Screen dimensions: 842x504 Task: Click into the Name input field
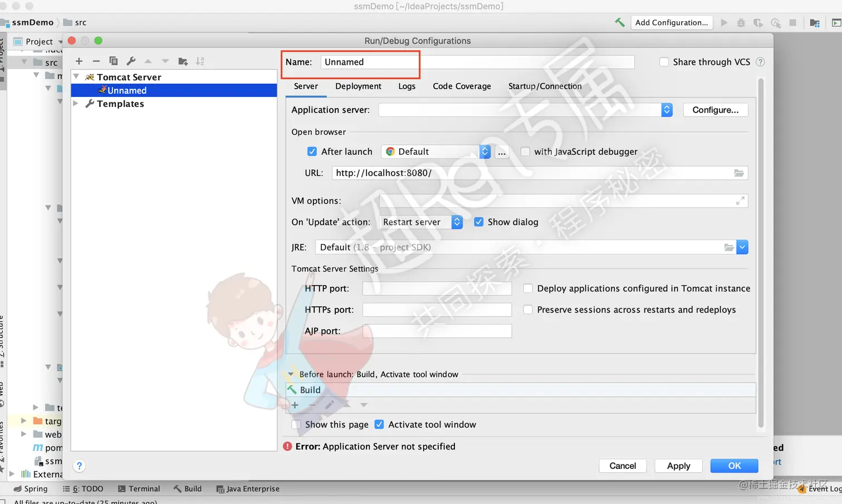(477, 62)
